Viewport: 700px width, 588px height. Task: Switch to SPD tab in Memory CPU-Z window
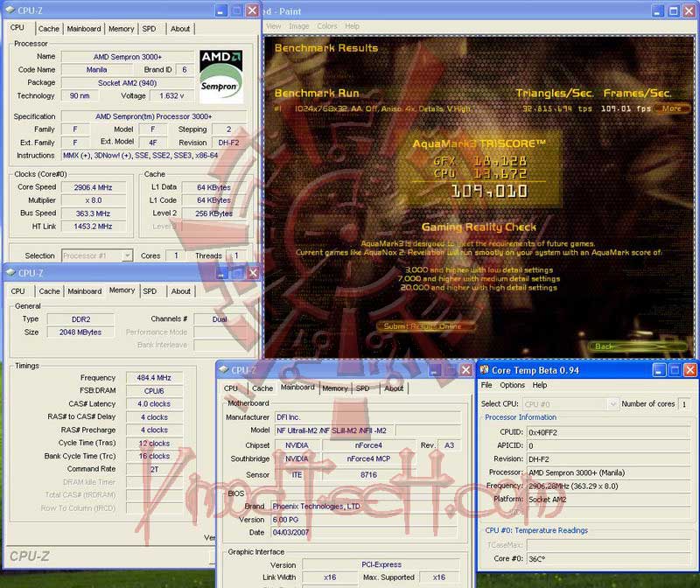coord(150,291)
